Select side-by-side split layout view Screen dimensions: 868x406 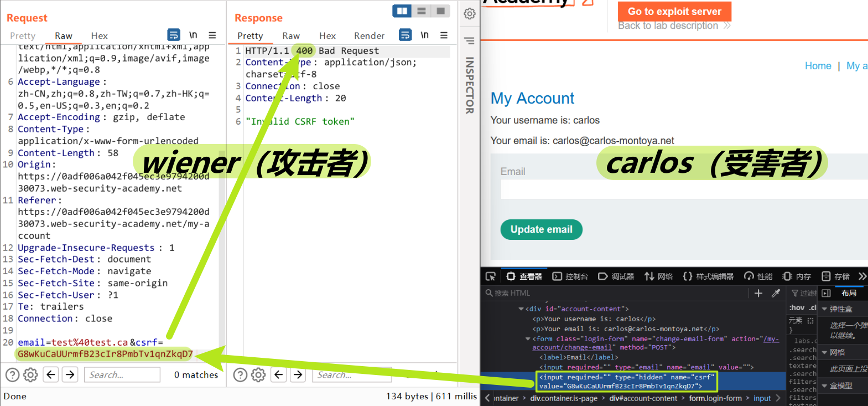[x=402, y=11]
